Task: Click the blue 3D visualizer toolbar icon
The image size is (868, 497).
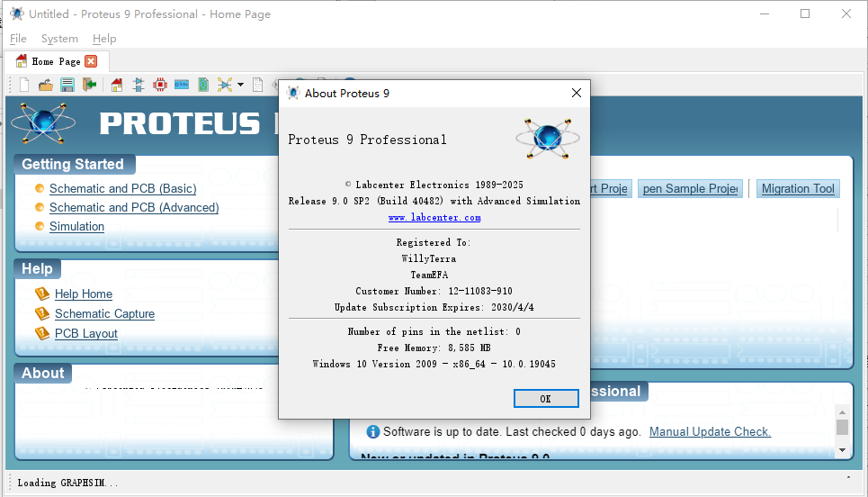Action: pos(182,85)
